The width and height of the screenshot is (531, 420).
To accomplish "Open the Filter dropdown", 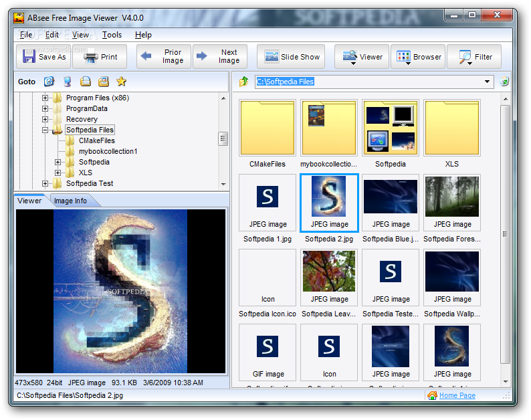I will point(474,57).
